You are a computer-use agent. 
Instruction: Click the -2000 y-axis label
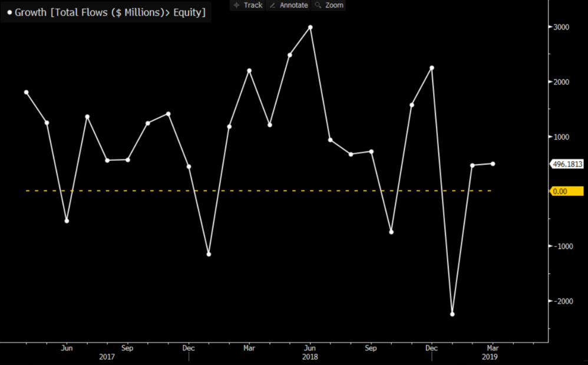click(562, 301)
